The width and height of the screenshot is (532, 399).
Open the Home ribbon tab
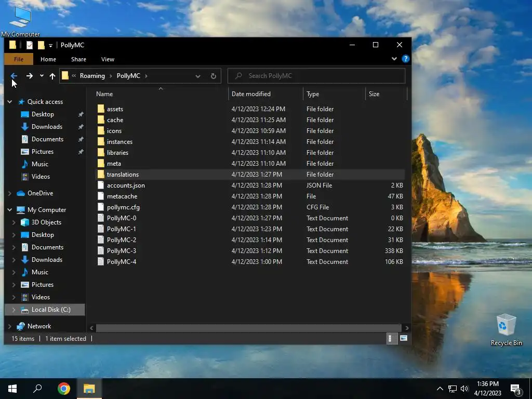click(x=48, y=59)
